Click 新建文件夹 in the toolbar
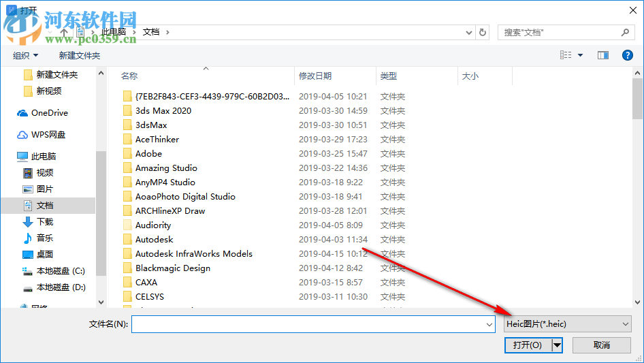This screenshot has width=644, height=363. pyautogui.click(x=79, y=55)
